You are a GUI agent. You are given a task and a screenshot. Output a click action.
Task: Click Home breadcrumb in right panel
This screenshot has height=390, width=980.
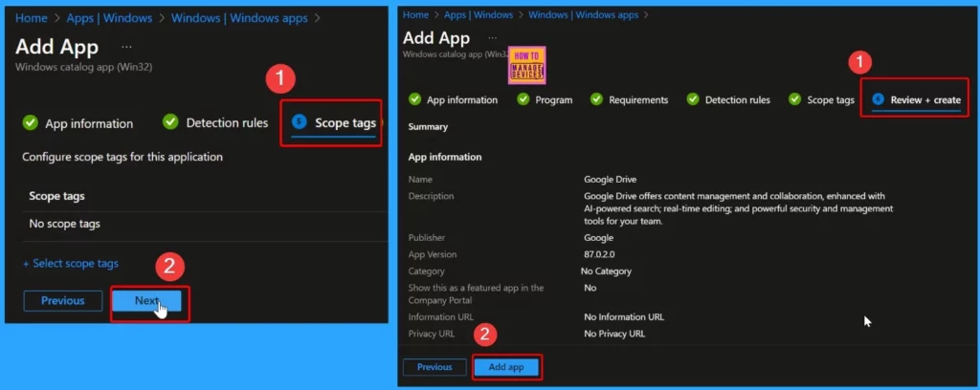point(415,14)
